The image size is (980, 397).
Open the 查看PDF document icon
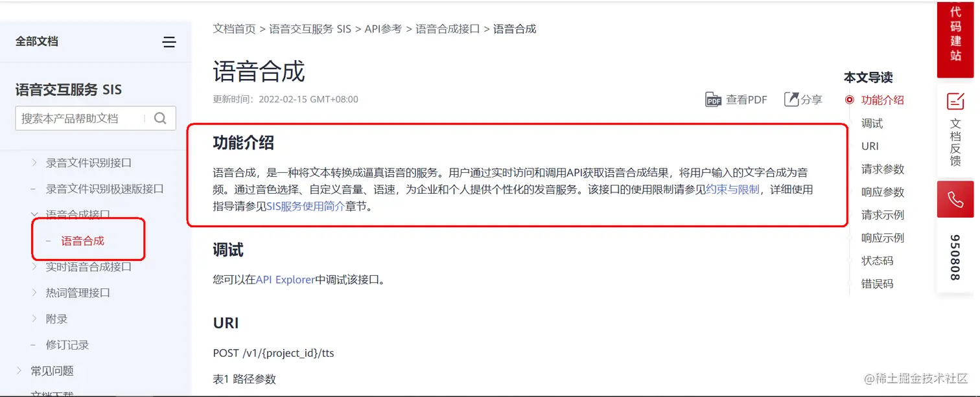click(714, 100)
